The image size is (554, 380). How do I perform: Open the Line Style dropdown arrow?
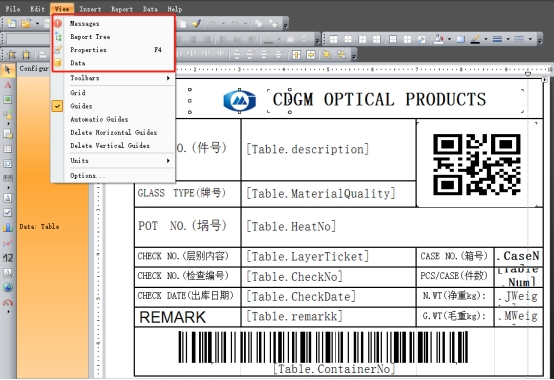(x=530, y=39)
